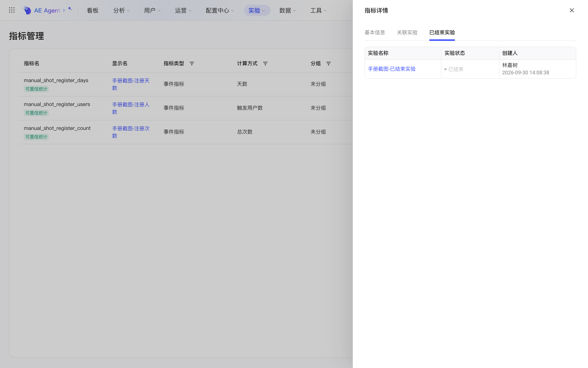Viewport: 588px width, 368px height.
Task: Click timestamp 2026-09-30 14:08:38
Action: (526, 72)
